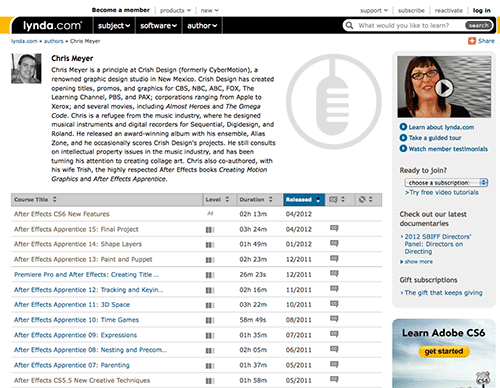Open the choose a subscription combo box

tap(446, 183)
